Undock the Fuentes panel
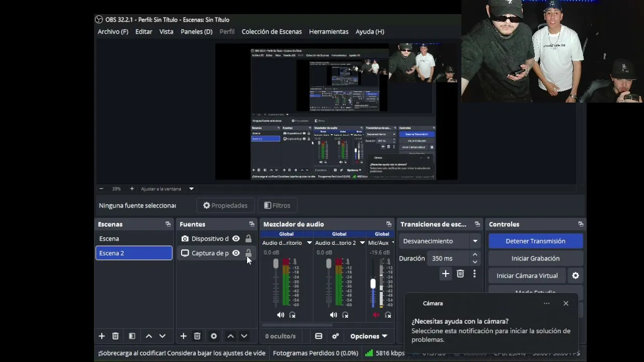 (x=252, y=224)
